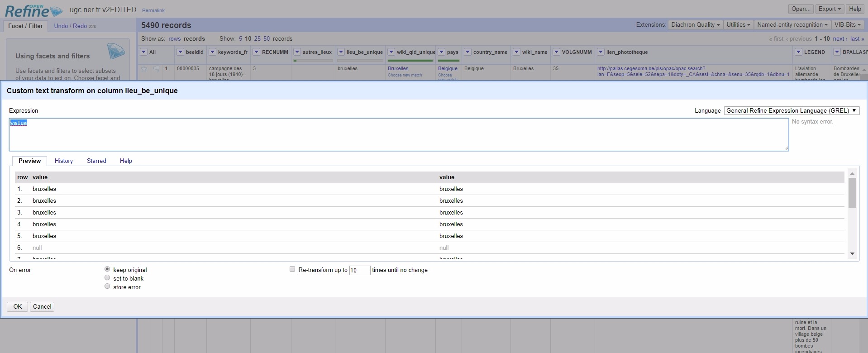868x353 pixels.
Task: Open the Facet / Filter tab
Action: pyautogui.click(x=25, y=26)
